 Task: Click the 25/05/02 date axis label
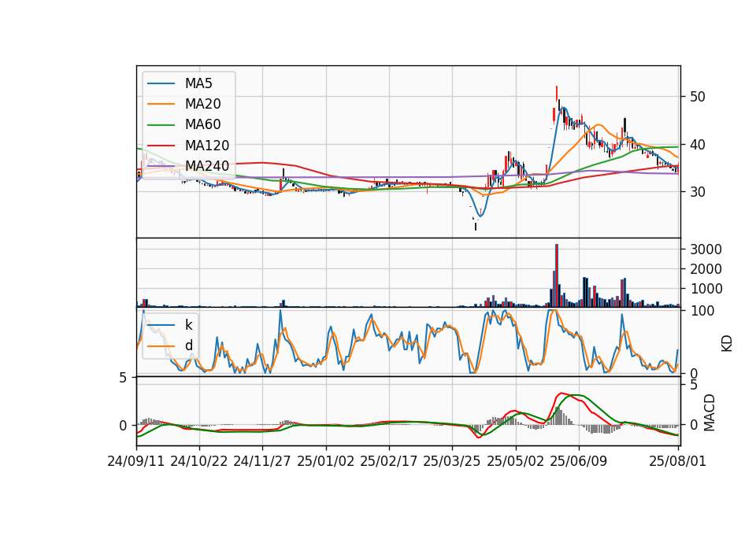(x=515, y=461)
